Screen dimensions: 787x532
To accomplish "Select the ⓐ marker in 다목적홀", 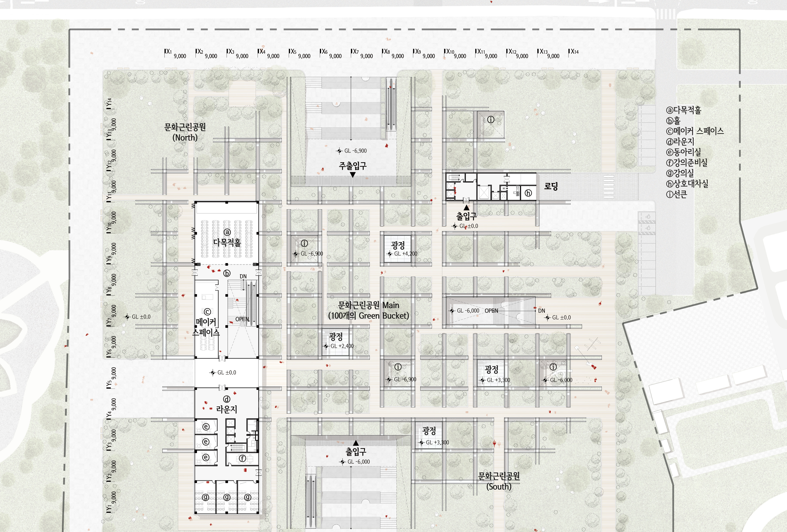I will click(x=227, y=232).
